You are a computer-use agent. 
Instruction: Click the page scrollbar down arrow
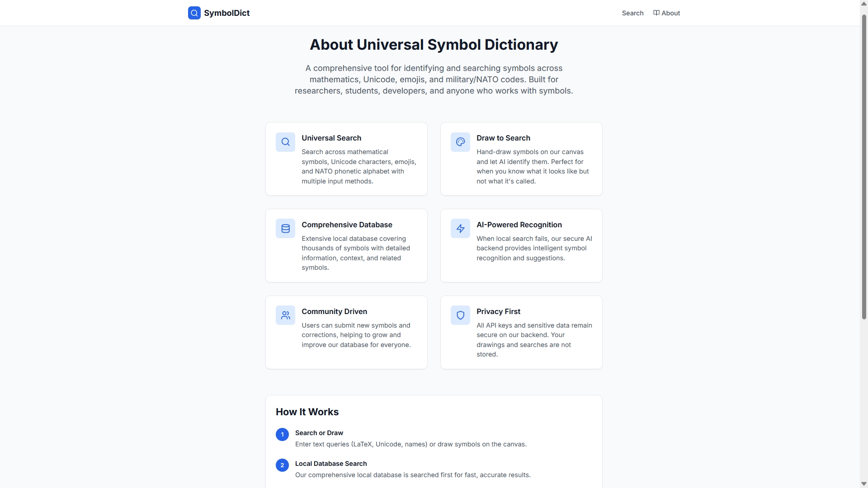coord(864,484)
